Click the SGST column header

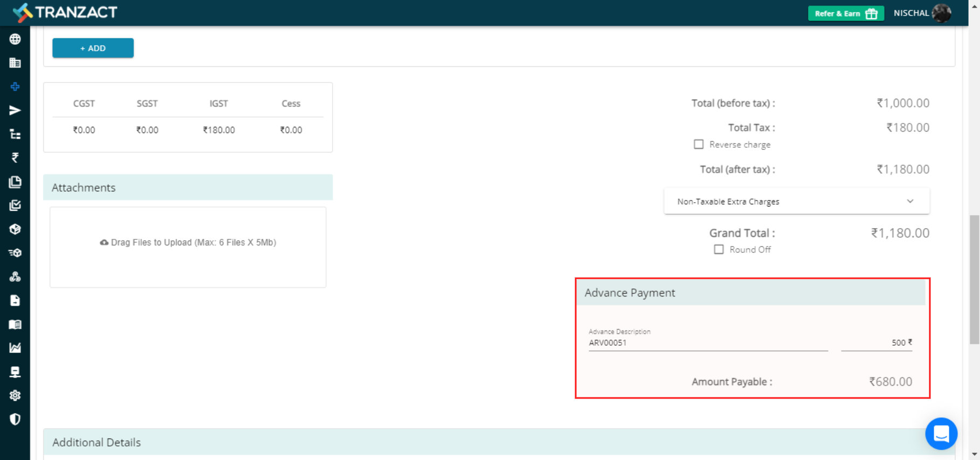tap(147, 104)
